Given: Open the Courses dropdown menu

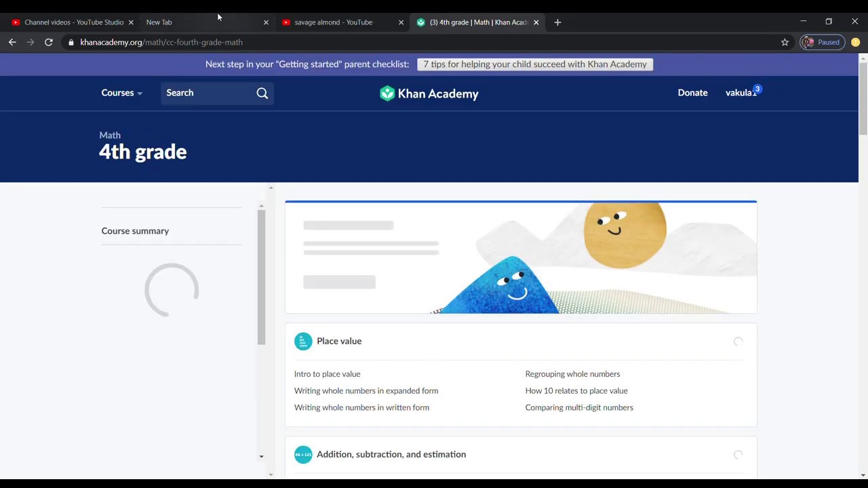Looking at the screenshot, I should point(122,93).
